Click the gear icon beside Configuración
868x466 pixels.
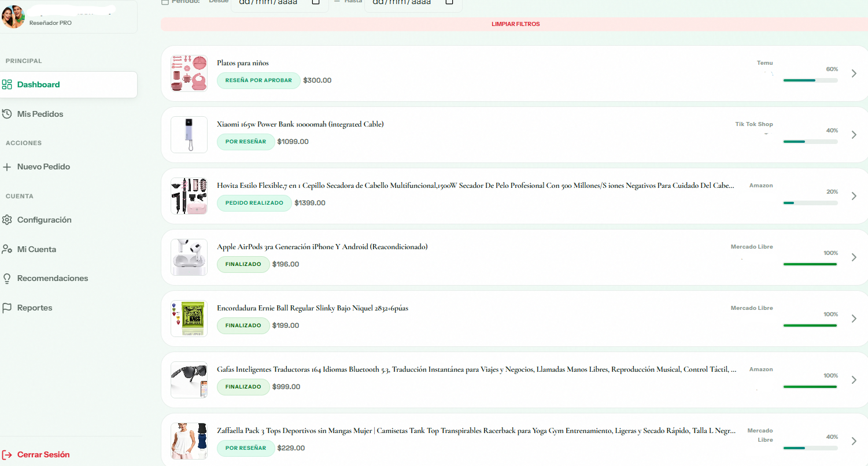coord(7,220)
